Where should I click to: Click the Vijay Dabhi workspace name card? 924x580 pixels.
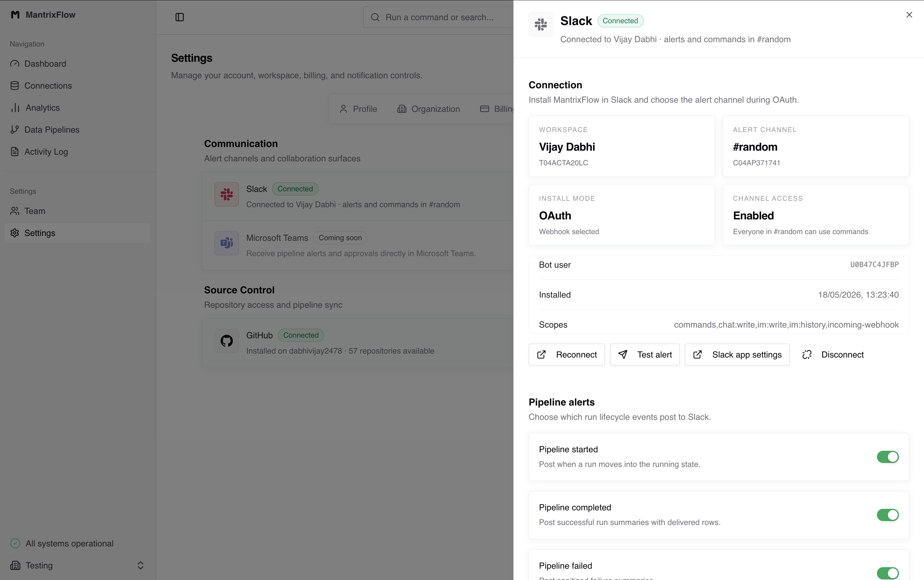click(621, 146)
